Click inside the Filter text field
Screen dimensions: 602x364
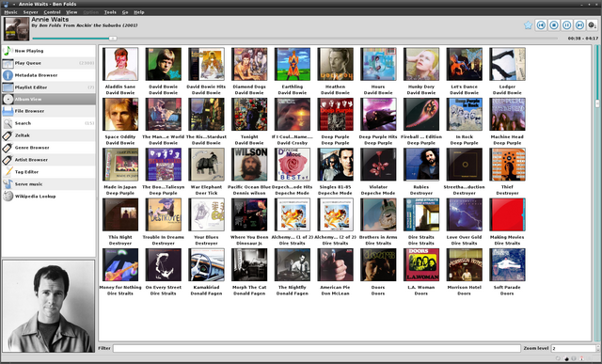click(317, 348)
